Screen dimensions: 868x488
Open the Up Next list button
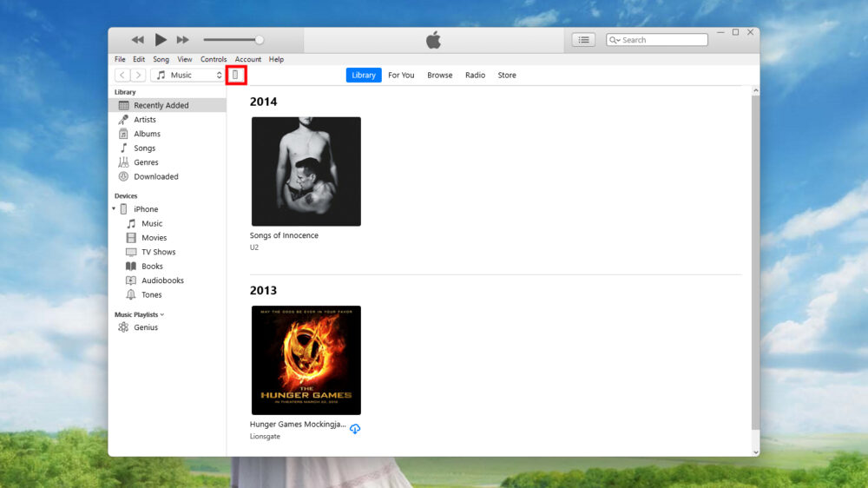tap(583, 40)
